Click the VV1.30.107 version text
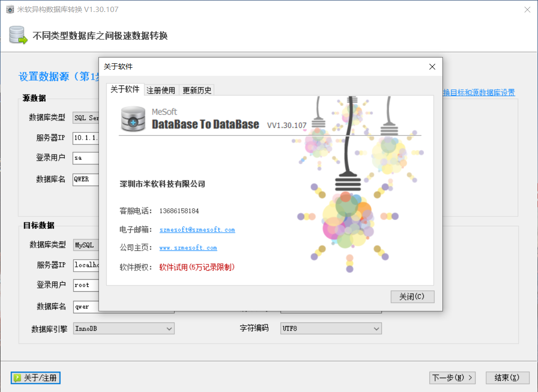The width and height of the screenshot is (538, 392). coord(287,125)
